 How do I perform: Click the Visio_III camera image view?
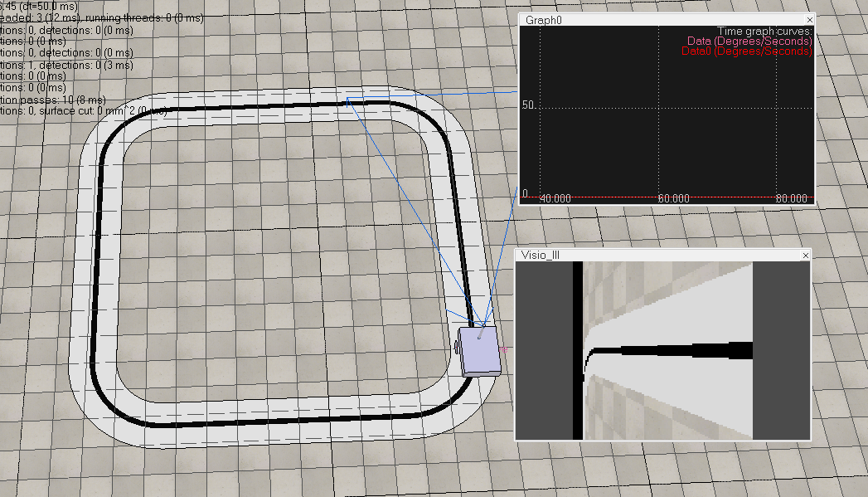662,351
